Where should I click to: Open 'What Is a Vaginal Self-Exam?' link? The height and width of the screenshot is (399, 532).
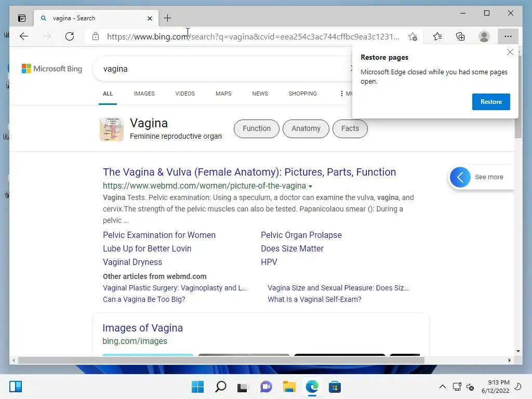pos(314,300)
